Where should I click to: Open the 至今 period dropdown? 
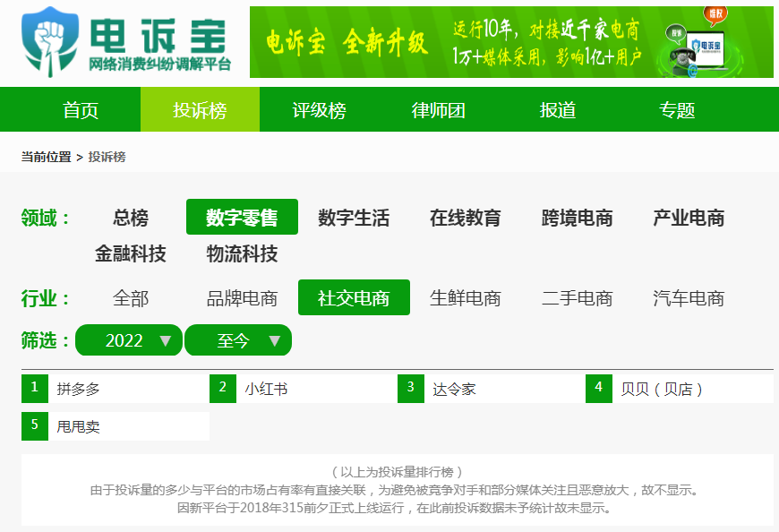pos(238,340)
